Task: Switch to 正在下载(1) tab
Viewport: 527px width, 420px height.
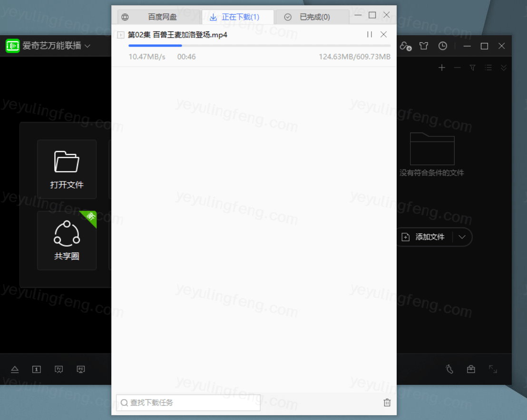Action: (x=238, y=17)
